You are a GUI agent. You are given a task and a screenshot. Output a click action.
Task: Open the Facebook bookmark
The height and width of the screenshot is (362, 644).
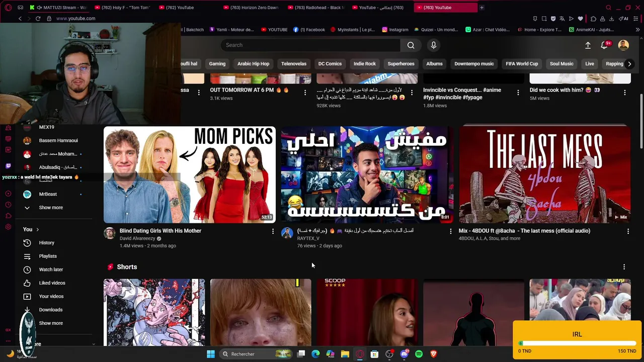[x=309, y=30]
